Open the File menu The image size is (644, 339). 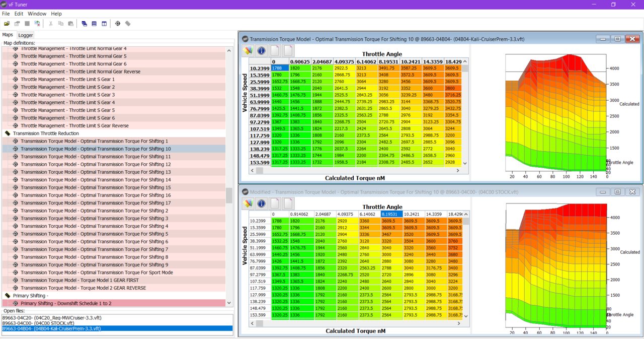(x=6, y=14)
